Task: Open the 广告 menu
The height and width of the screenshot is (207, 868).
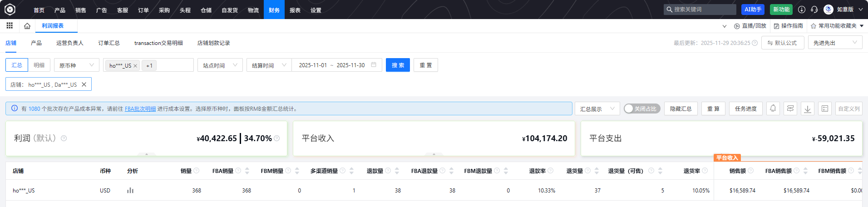Action: point(102,10)
